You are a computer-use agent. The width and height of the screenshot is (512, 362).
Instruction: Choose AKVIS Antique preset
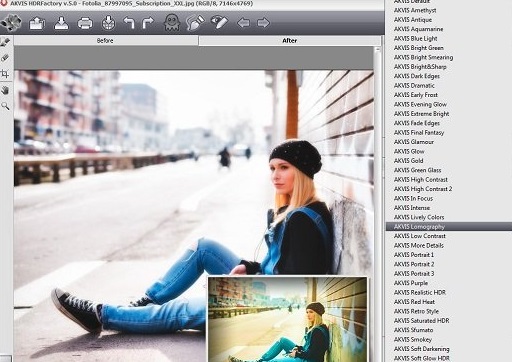click(x=413, y=20)
